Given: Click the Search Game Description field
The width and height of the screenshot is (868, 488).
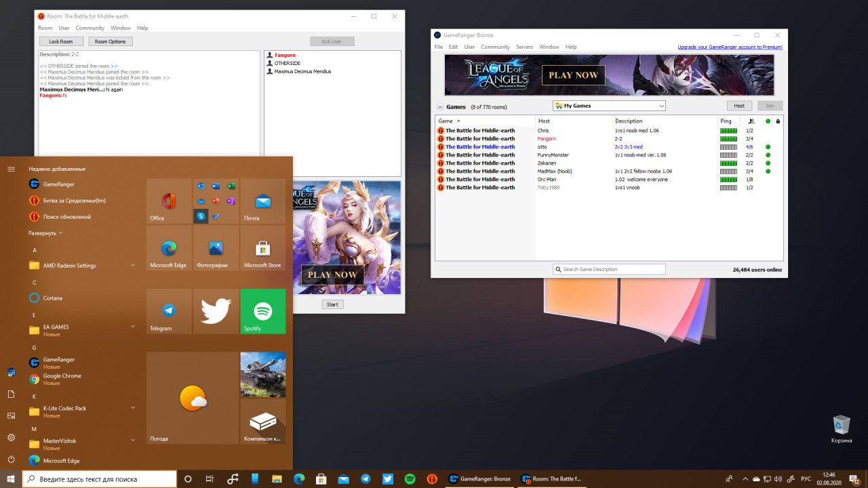Looking at the screenshot, I should pos(609,269).
